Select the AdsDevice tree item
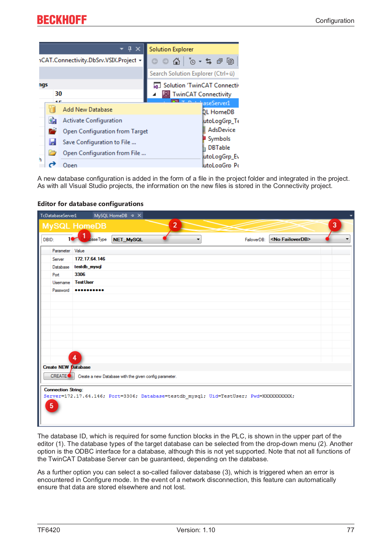 [x=222, y=130]
